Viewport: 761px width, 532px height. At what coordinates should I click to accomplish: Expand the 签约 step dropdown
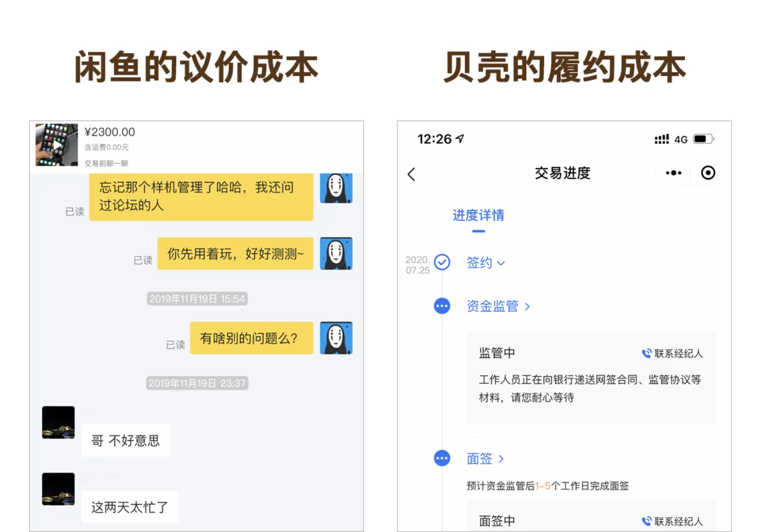[x=486, y=263]
